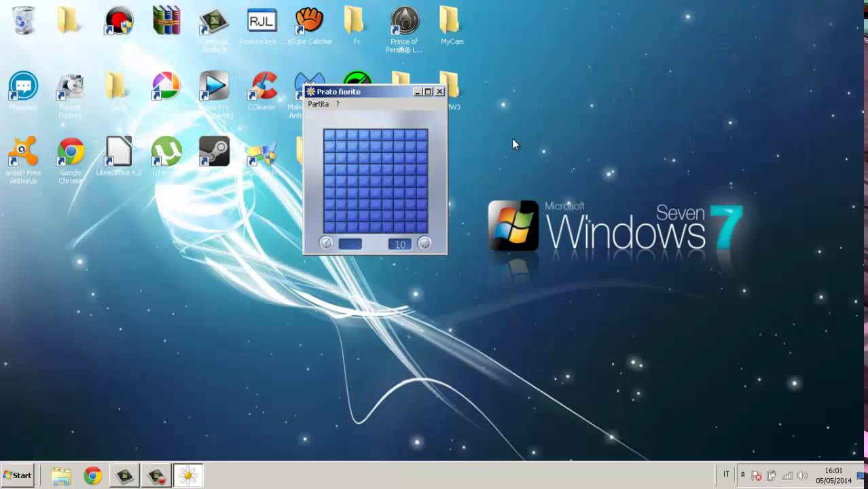Click the Start button
The image size is (868, 489).
(x=18, y=475)
